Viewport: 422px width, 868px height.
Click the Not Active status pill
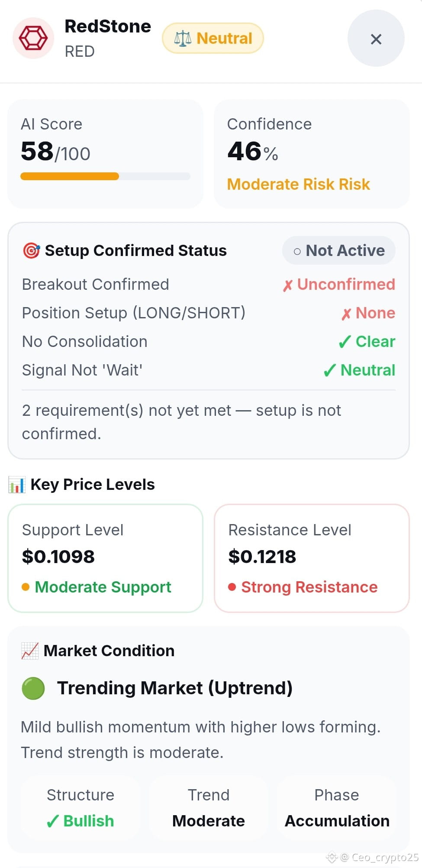pos(338,250)
